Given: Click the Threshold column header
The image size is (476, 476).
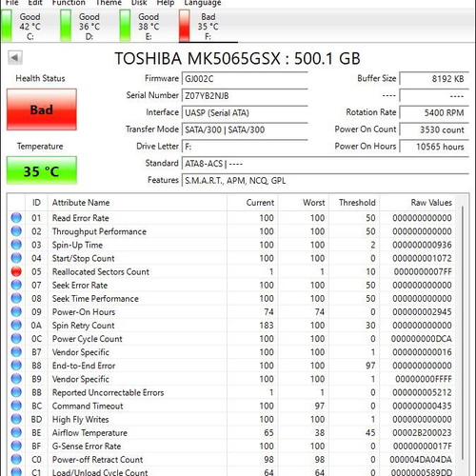Looking at the screenshot, I should point(354,203).
